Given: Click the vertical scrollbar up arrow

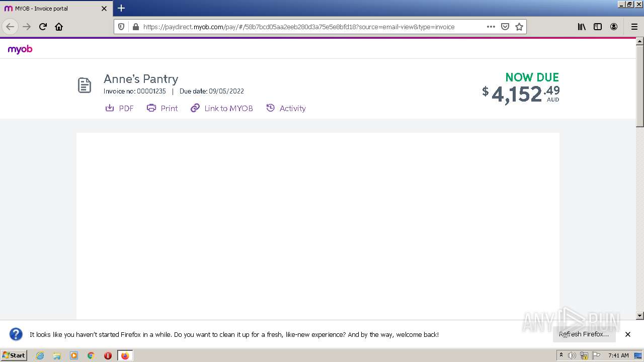Looking at the screenshot, I should [x=640, y=42].
